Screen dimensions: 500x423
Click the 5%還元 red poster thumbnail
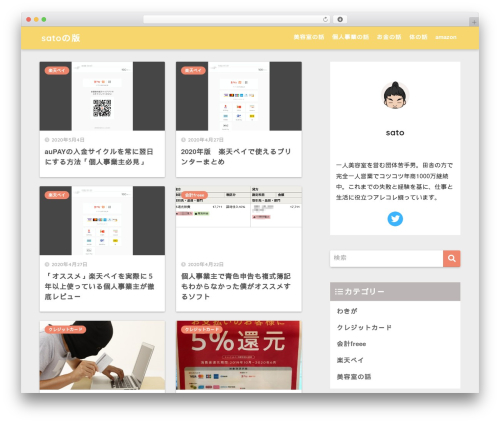[239, 355]
